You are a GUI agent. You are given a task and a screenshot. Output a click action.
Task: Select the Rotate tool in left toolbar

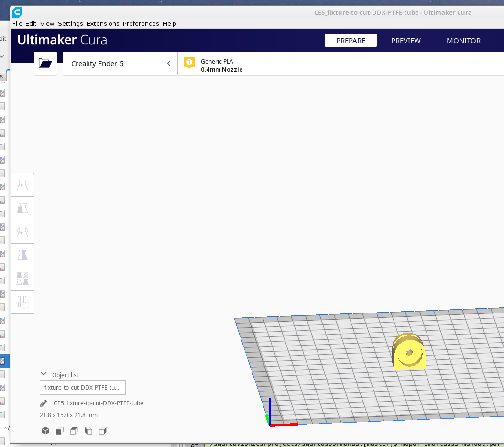coord(22,232)
